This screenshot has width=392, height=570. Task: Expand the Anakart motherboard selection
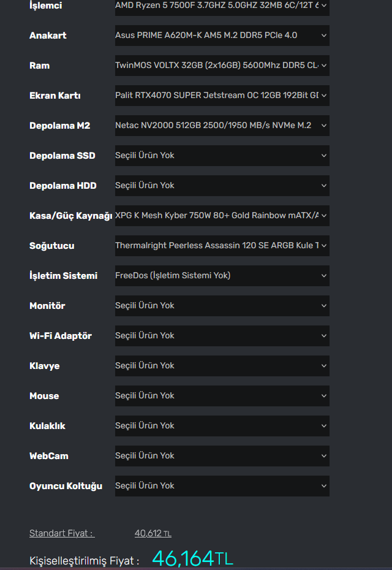click(222, 36)
